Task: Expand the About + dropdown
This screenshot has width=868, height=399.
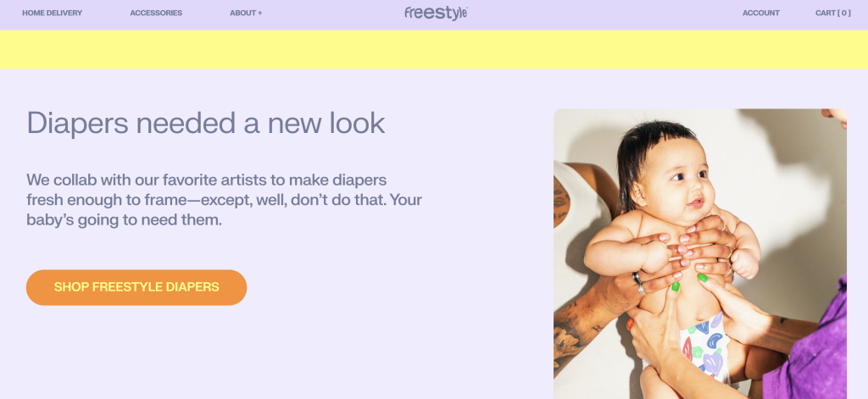Action: coord(246,13)
